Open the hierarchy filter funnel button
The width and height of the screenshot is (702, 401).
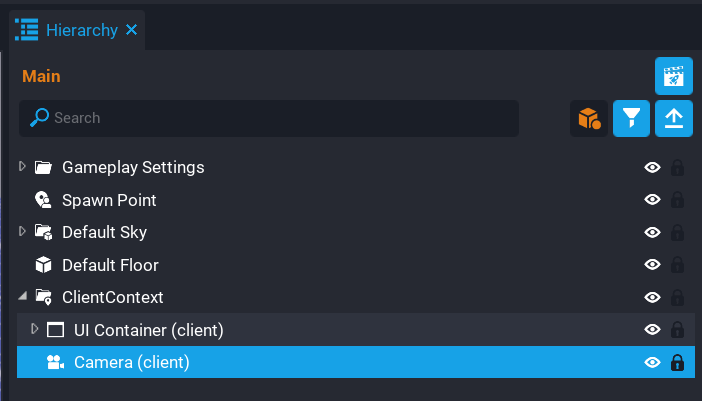(x=631, y=119)
